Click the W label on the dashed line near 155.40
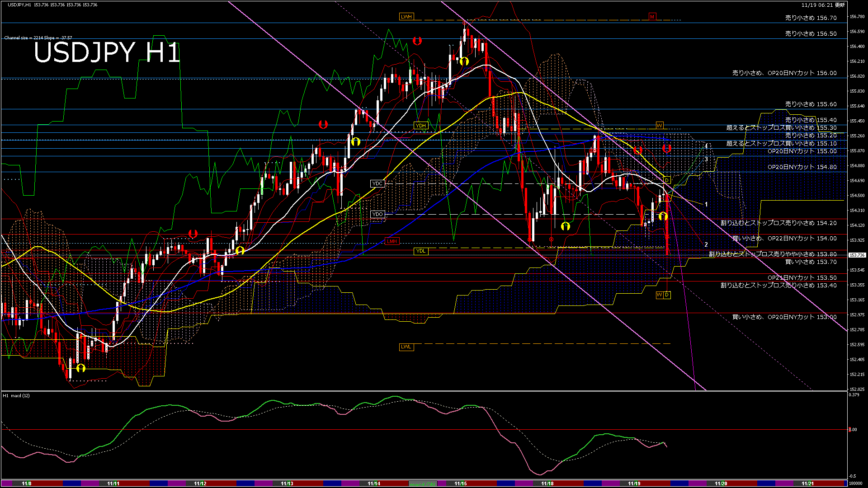 (x=660, y=125)
